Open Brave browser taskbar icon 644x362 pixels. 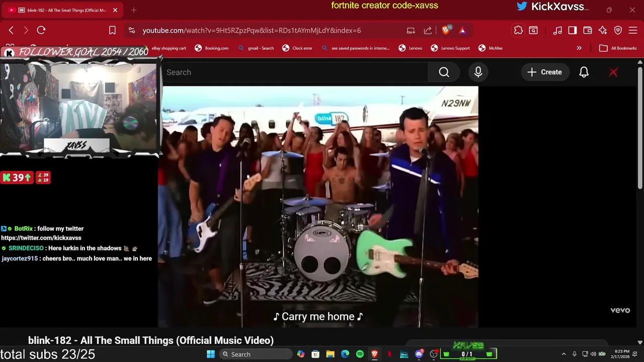[x=374, y=354]
